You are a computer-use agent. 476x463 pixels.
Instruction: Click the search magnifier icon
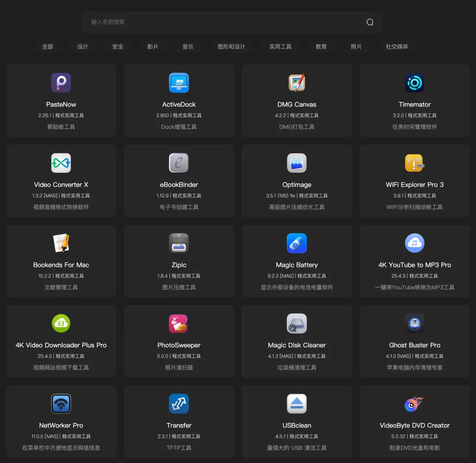tap(370, 22)
